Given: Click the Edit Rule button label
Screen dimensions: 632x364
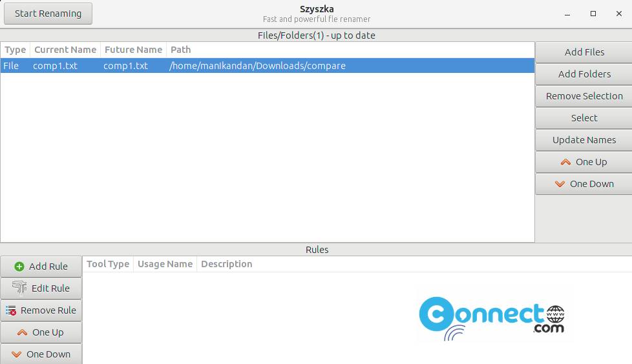Looking at the screenshot, I should (50, 288).
